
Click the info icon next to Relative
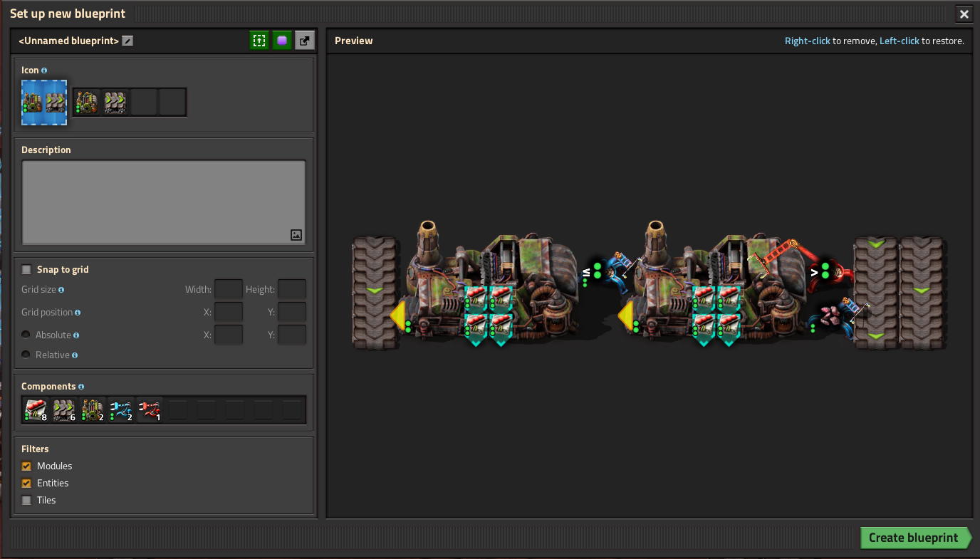click(x=75, y=355)
